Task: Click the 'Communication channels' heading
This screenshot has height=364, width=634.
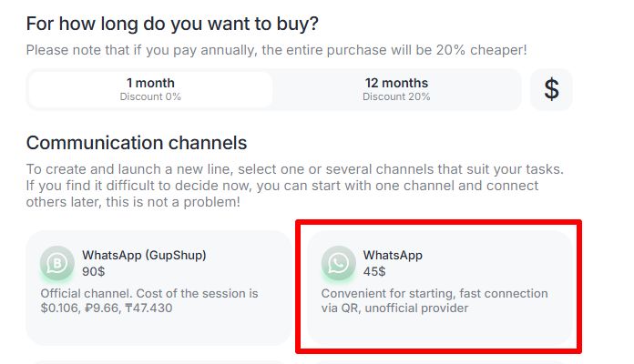Action: 137,143
